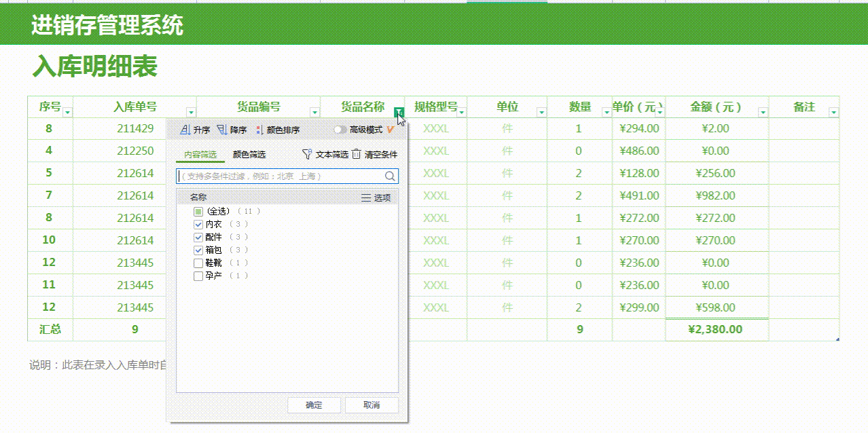
Task: Open 货品编号 column filter dropdown
Action: click(314, 112)
